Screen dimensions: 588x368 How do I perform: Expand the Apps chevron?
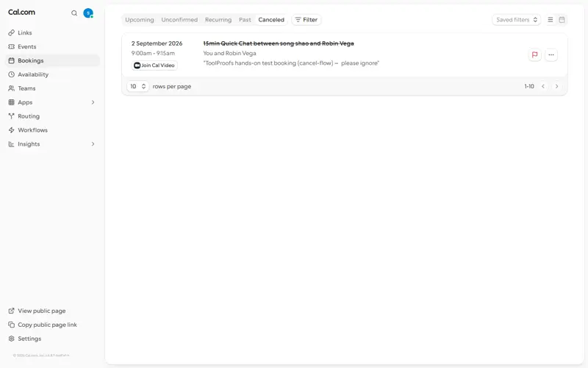click(93, 102)
